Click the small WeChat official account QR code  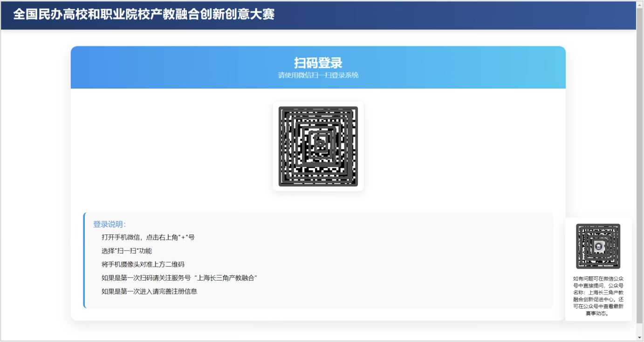[598, 246]
